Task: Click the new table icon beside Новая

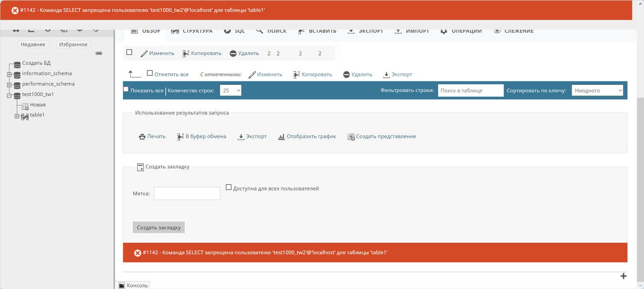Action: coord(25,106)
